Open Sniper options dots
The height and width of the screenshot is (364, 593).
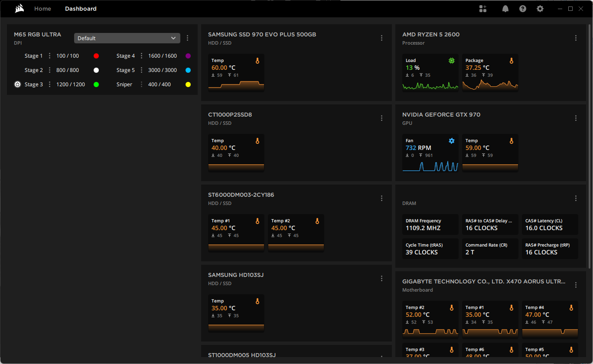click(x=141, y=84)
